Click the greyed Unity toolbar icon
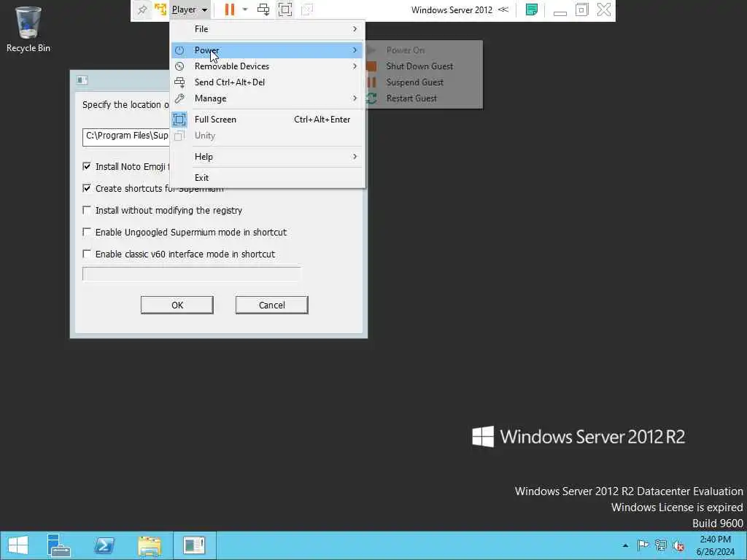The image size is (747, 560). (307, 9)
